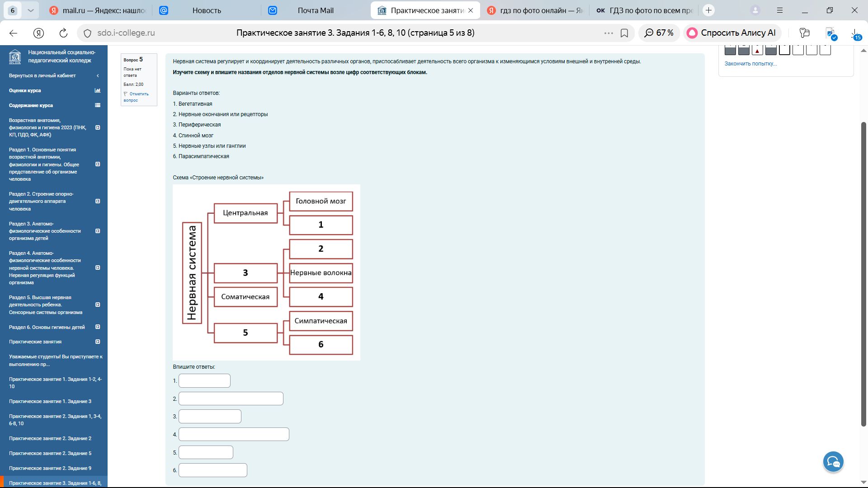Viewport: 868px width, 488px height.
Task: Expand Возрастная анатомия, физиология и гигиена 2023
Action: click(x=98, y=127)
